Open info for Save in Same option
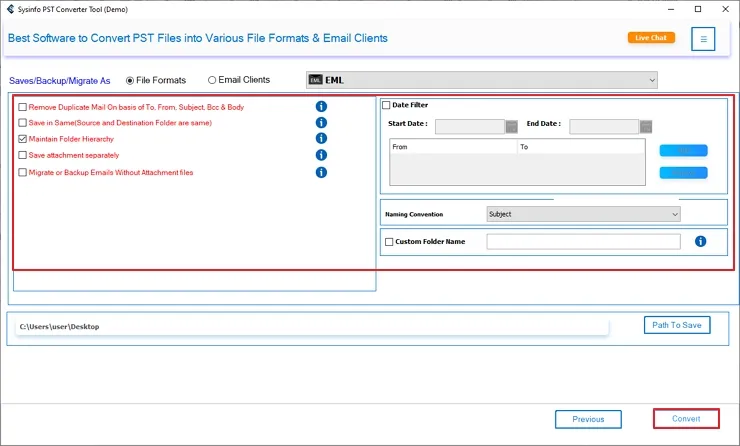 click(x=321, y=123)
